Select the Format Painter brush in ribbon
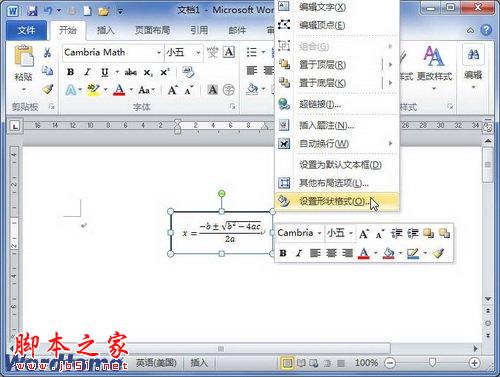Image resolution: width=500 pixels, height=377 pixels. click(48, 89)
